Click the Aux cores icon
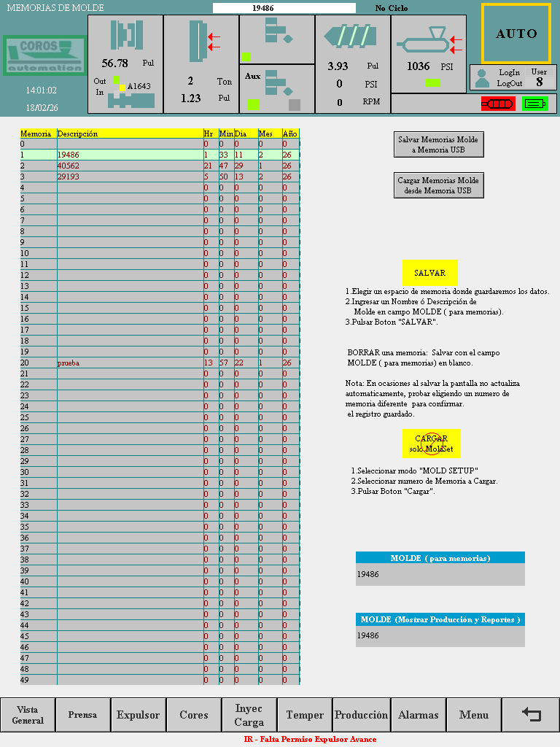Screen dimensions: 560x747 pyautogui.click(x=277, y=82)
